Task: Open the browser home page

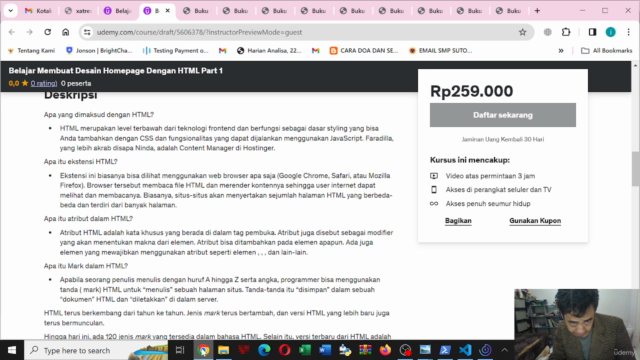Action: click(x=65, y=32)
